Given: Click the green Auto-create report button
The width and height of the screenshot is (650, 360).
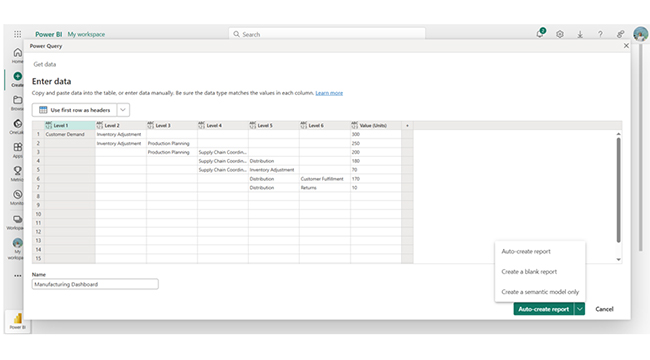Looking at the screenshot, I should [543, 309].
